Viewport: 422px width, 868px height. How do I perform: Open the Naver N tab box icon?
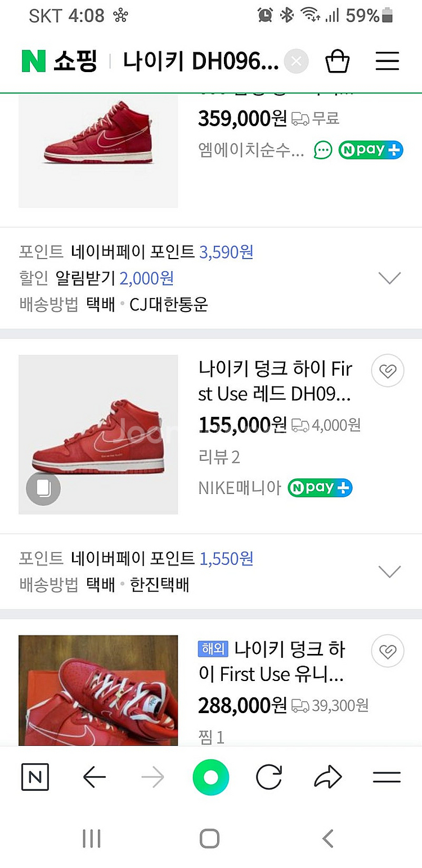pyautogui.click(x=35, y=778)
